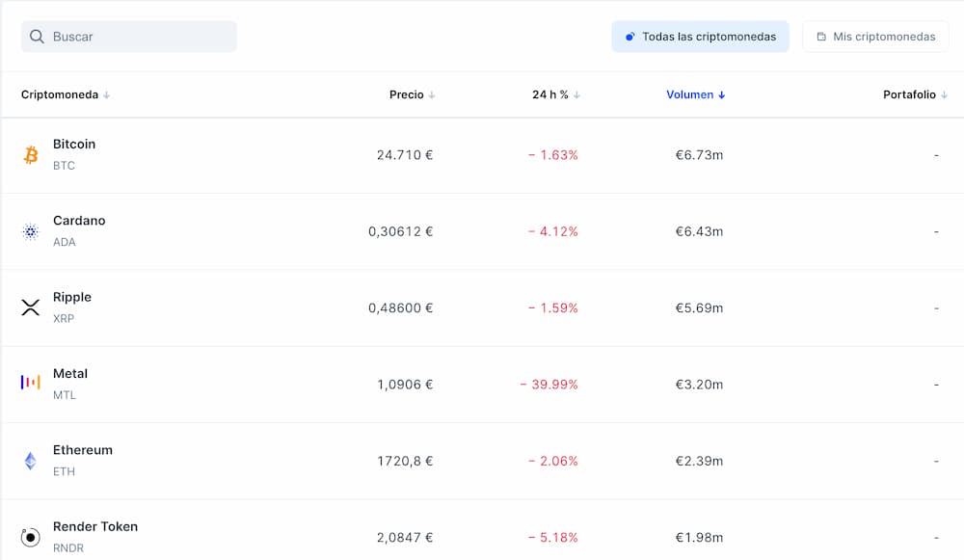The image size is (964, 560).
Task: Toggle Volumen sort direction arrow
Action: point(722,94)
